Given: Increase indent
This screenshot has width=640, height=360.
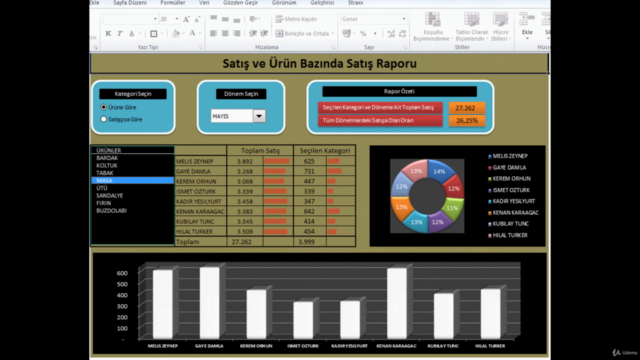Looking at the screenshot, I should tap(264, 33).
